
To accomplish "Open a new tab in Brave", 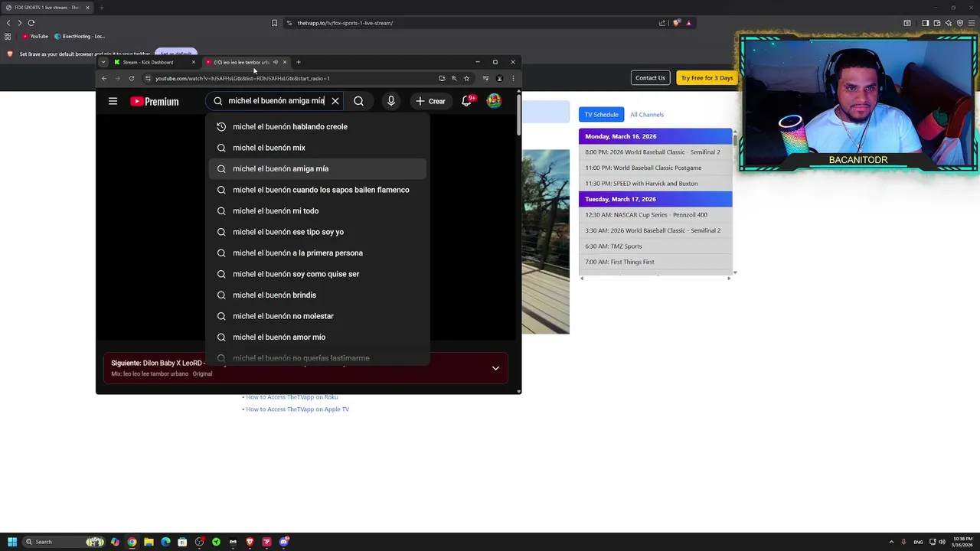I will [x=101, y=8].
